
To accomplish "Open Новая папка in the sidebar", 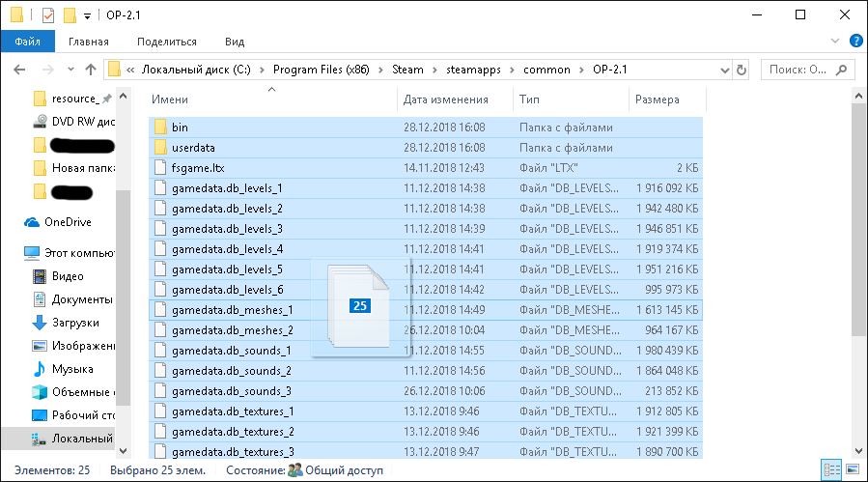I will (x=73, y=168).
